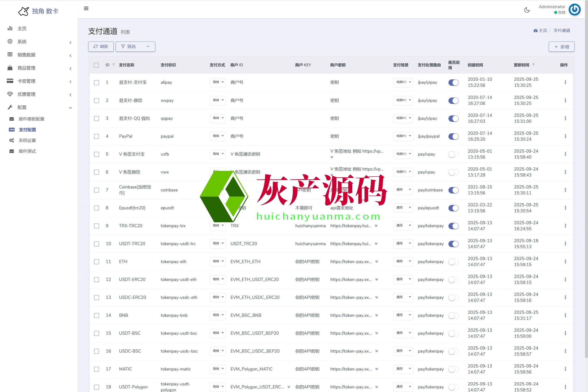Image resolution: width=588 pixels, height=392 pixels.
Task: Click the 刷新 refresh button
Action: [101, 47]
